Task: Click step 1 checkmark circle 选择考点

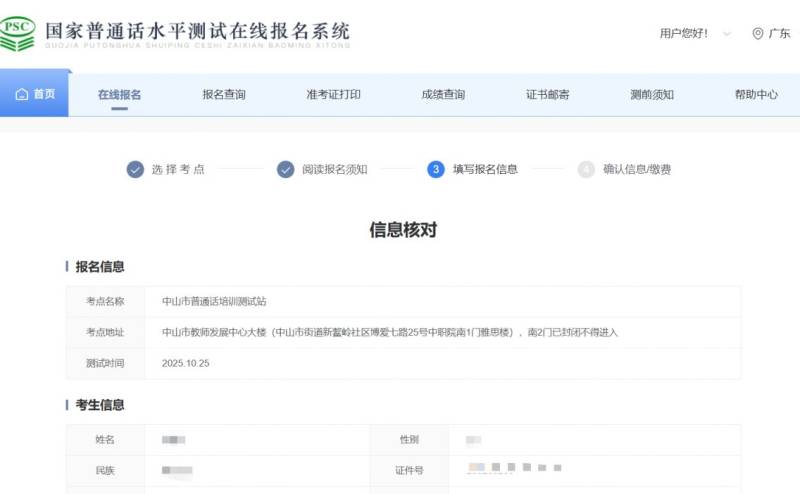Action: [x=135, y=169]
